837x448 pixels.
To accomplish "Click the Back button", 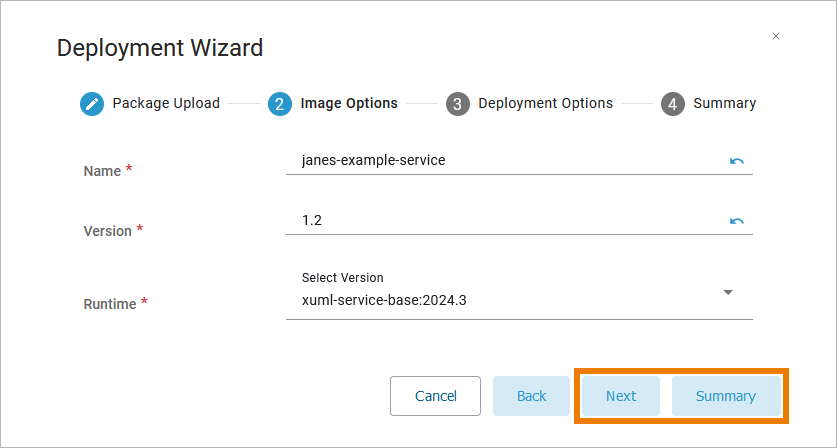I will pos(531,396).
